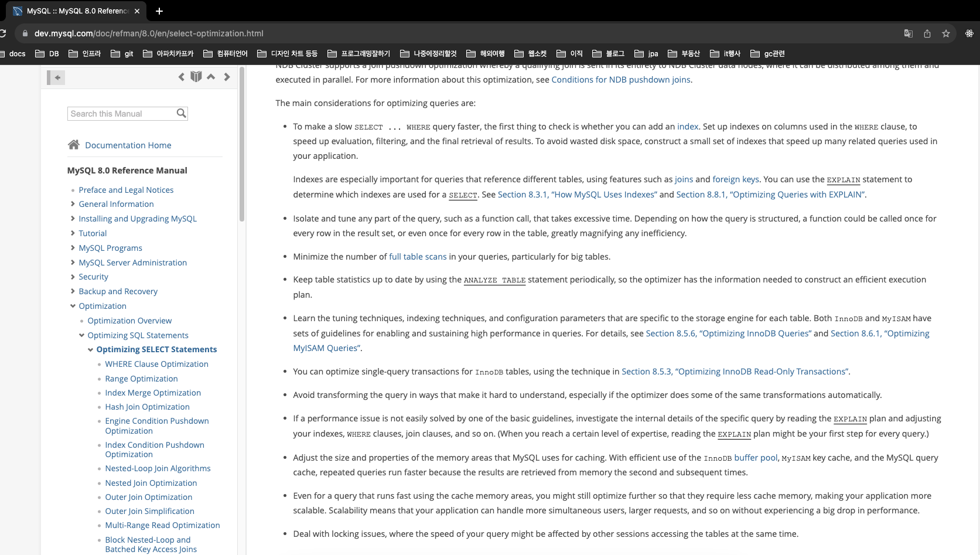This screenshot has width=980, height=555.
Task: Expand the MySQL Programs arrow
Action: tap(73, 248)
